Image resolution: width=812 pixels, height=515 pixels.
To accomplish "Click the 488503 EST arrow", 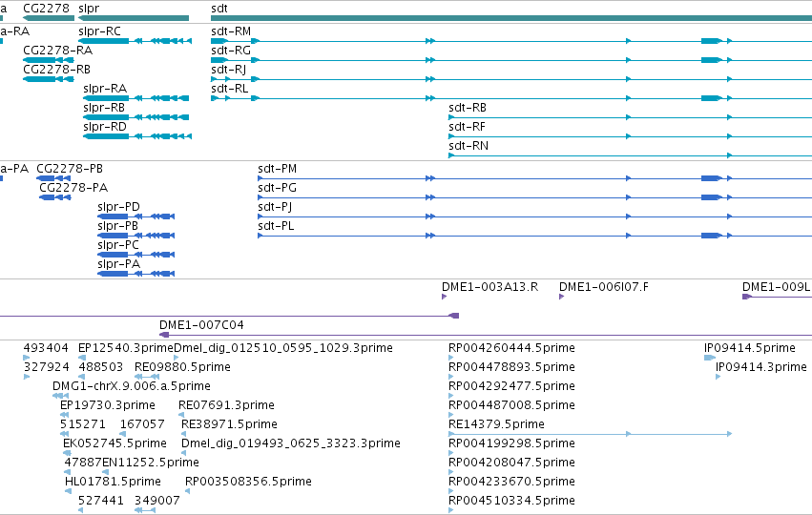I will click(82, 378).
